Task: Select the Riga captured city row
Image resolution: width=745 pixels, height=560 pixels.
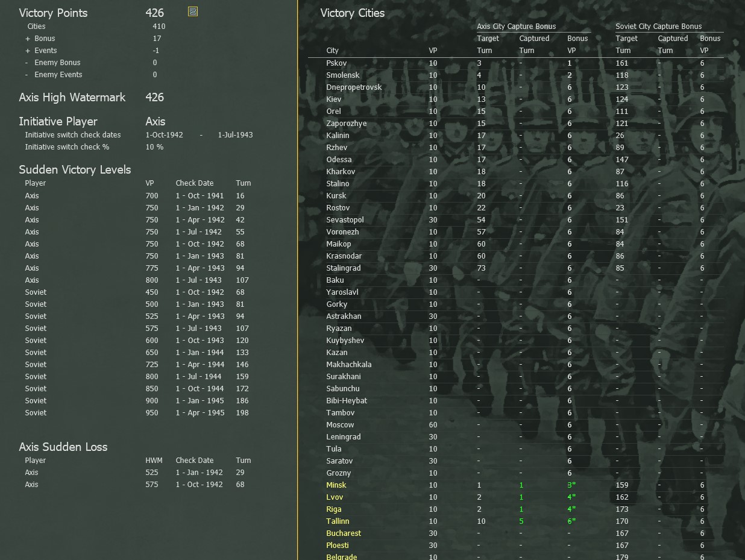Action: point(334,509)
